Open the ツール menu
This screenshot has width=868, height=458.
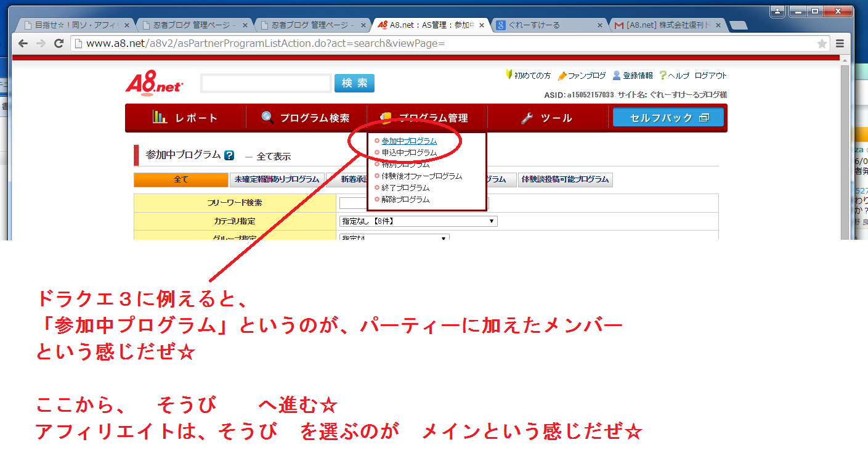click(547, 118)
